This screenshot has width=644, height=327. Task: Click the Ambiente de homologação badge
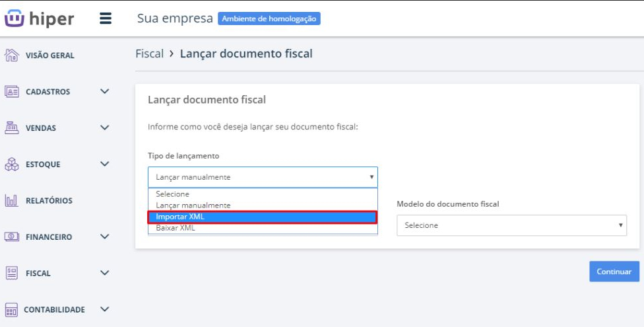coord(269,18)
